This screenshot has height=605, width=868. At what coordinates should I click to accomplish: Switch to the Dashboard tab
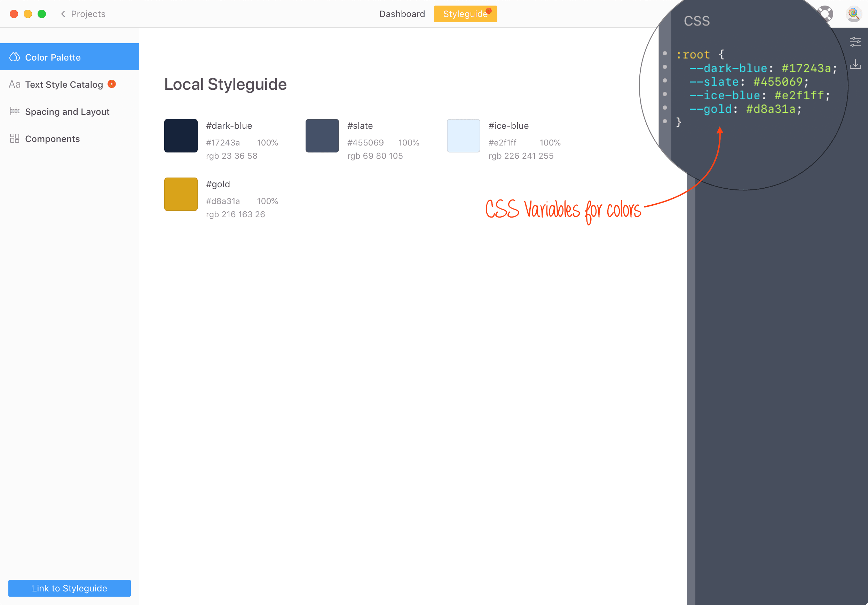click(402, 14)
